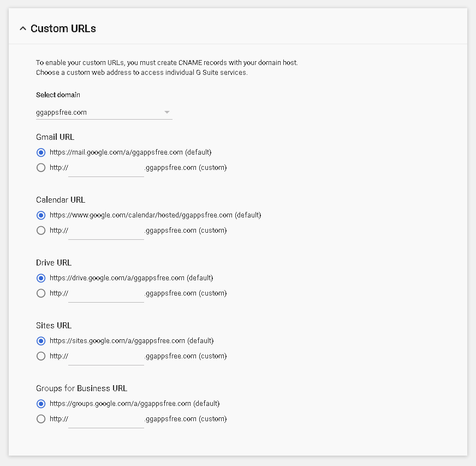Select default Groups for Business URL option
The height and width of the screenshot is (466, 476).
(41, 404)
